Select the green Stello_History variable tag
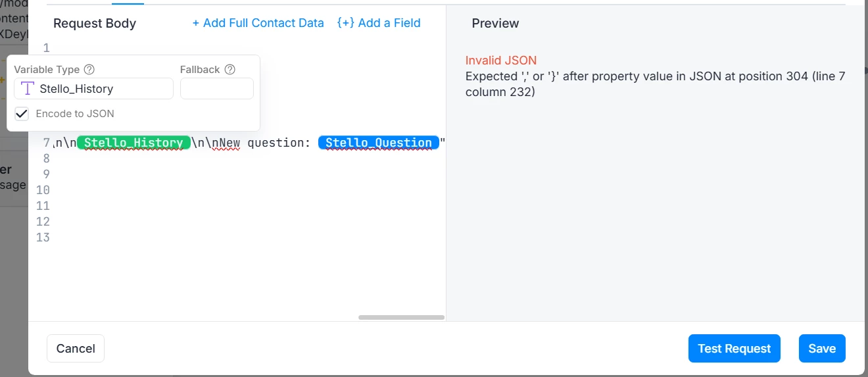868x377 pixels. (x=133, y=143)
